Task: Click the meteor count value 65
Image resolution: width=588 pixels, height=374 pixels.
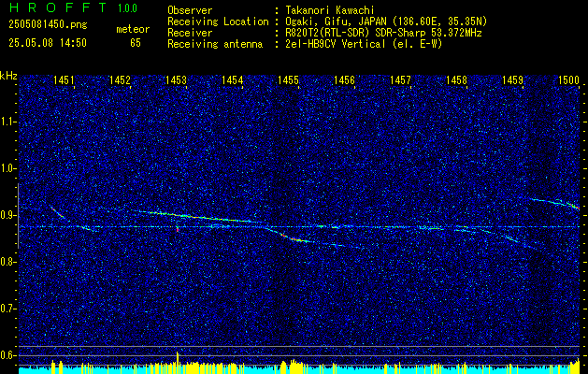Action: tap(136, 43)
